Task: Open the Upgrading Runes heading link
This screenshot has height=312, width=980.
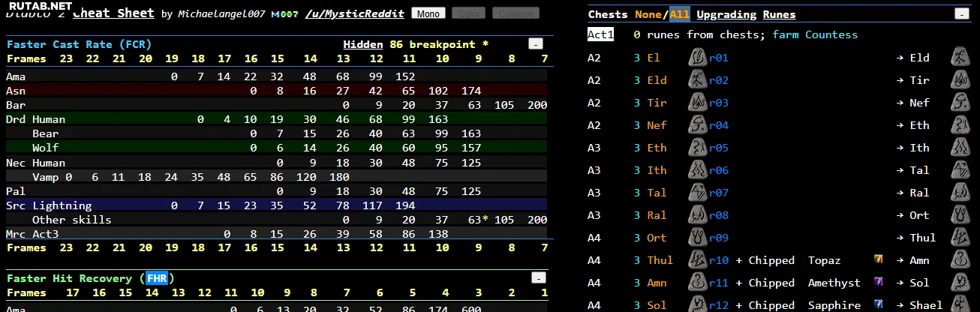Action: click(x=746, y=14)
